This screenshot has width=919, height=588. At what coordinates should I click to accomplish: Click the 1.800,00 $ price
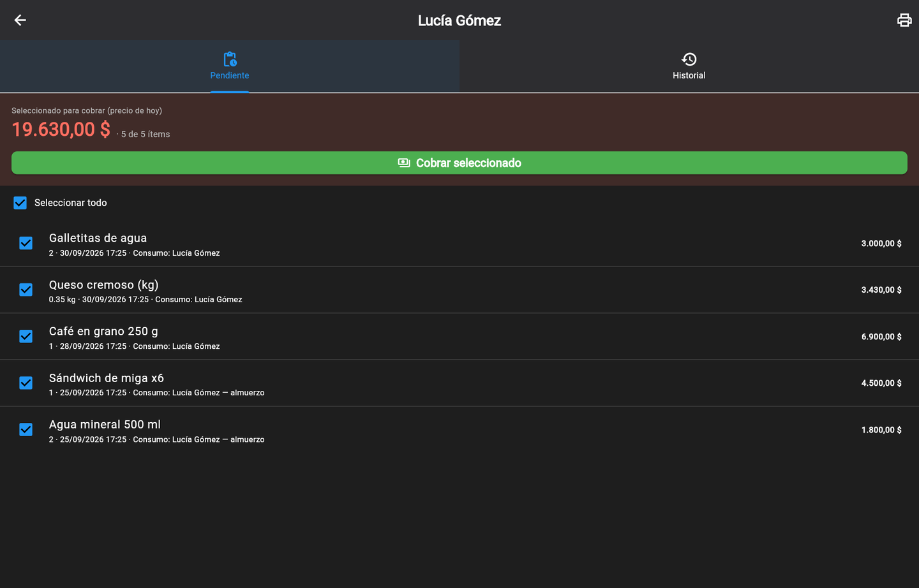point(881,430)
